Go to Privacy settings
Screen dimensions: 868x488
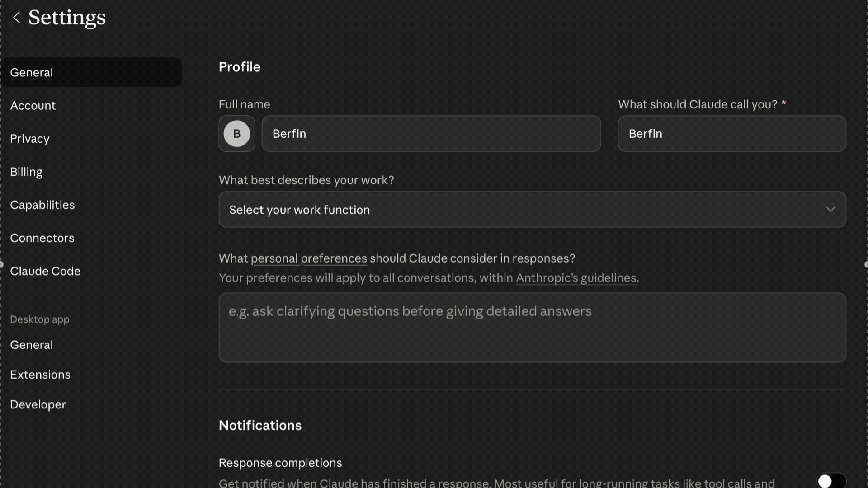[x=30, y=139]
